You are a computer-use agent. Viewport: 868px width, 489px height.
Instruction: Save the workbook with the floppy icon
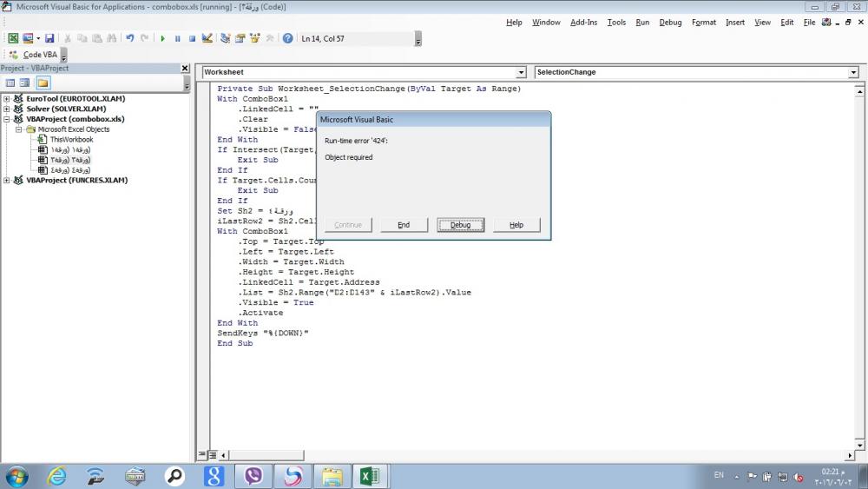[x=49, y=38]
